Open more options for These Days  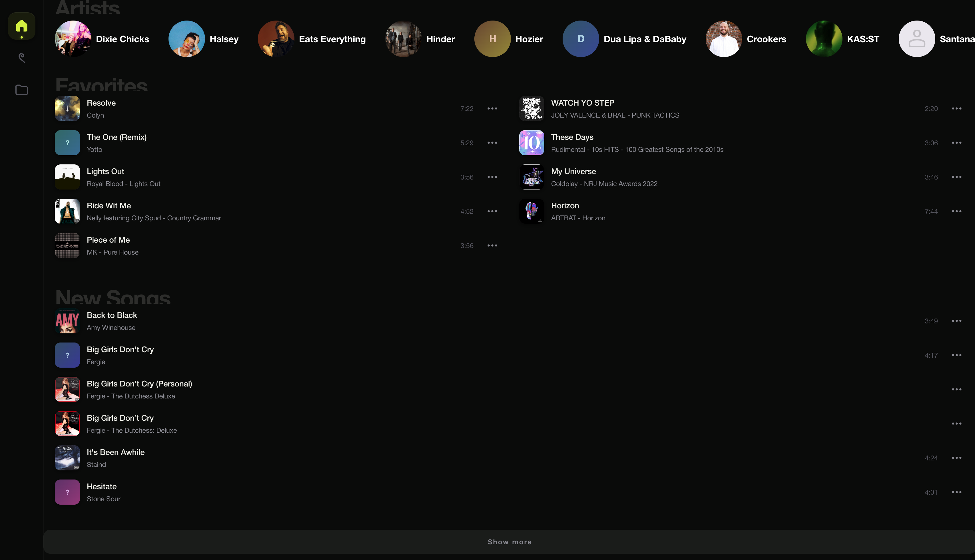[956, 143]
